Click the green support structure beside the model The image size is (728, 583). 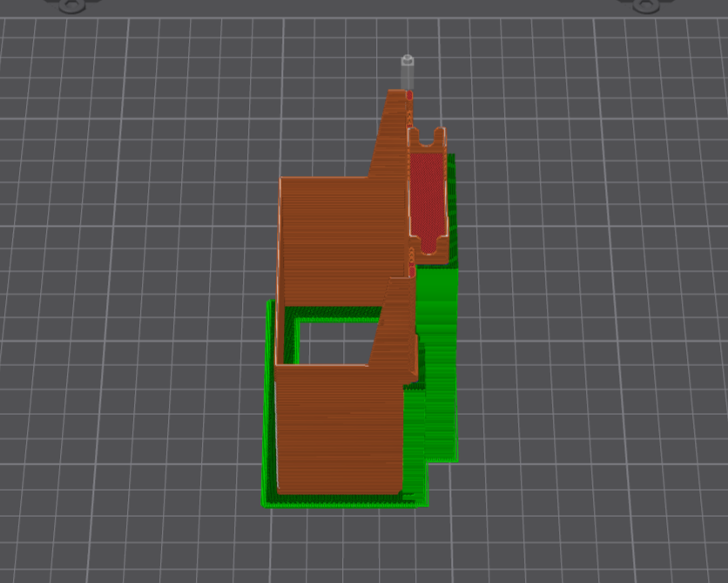pos(439,363)
